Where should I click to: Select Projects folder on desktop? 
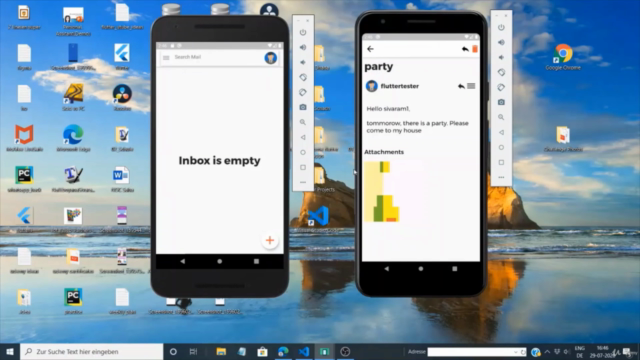pyautogui.click(x=321, y=180)
